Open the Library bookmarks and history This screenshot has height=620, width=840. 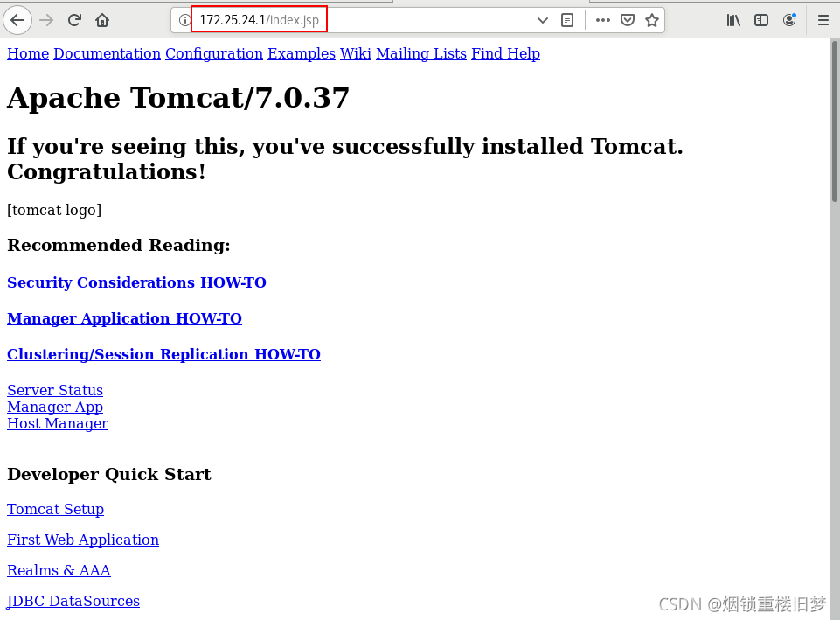pyautogui.click(x=733, y=20)
